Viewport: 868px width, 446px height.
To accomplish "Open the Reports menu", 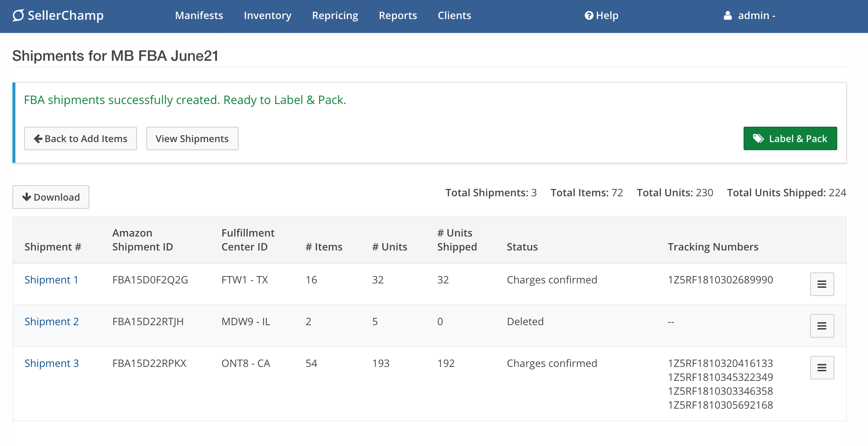I will tap(398, 15).
